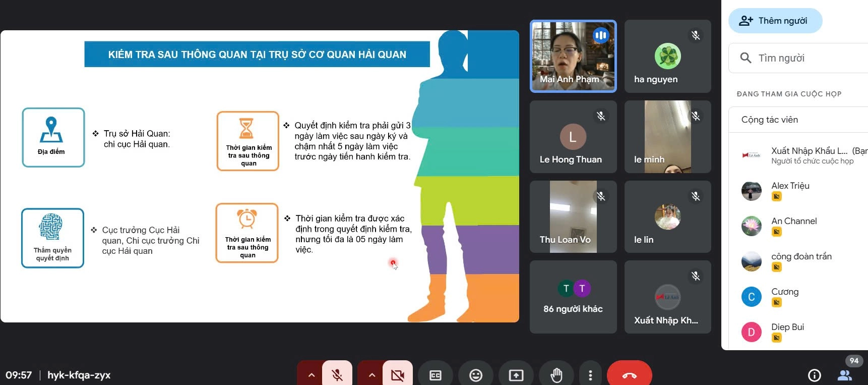Open the 86 người khác tile

tap(573, 297)
